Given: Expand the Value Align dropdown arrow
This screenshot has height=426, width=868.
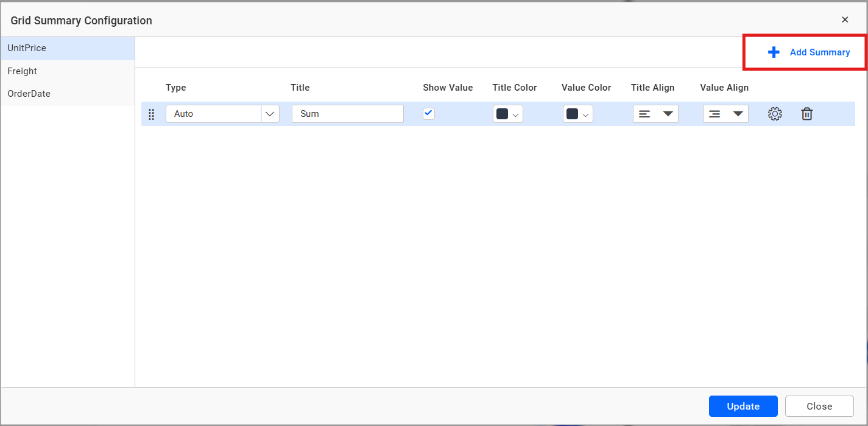Looking at the screenshot, I should [x=738, y=114].
